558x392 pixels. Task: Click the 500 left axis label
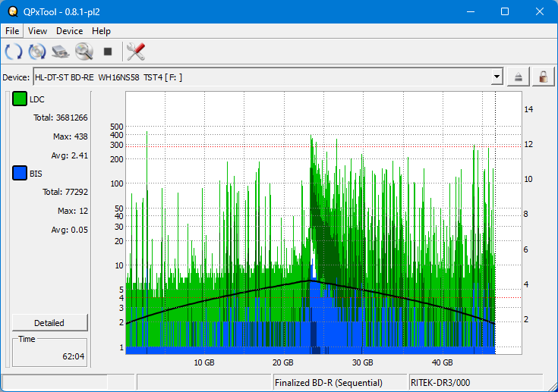(x=117, y=127)
